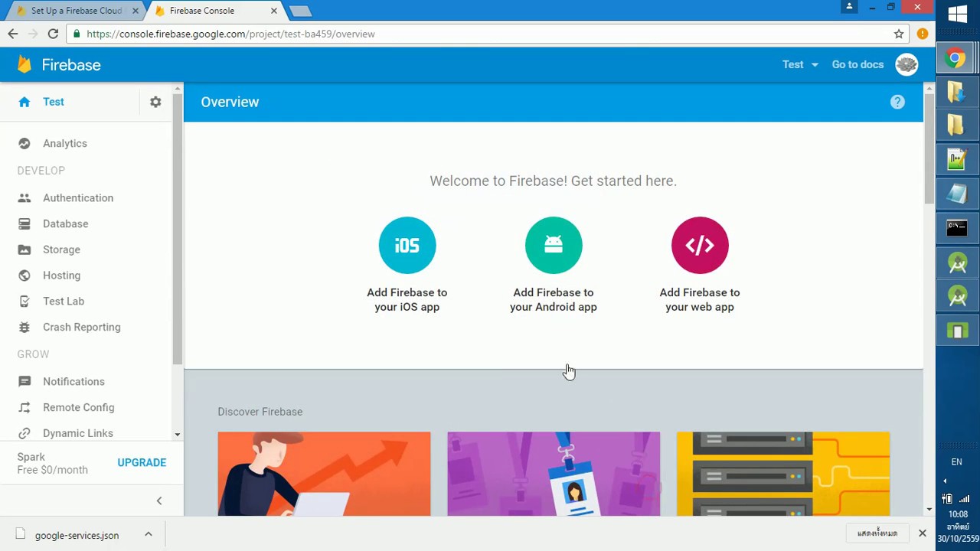Open the yellow server discover card
980x551 pixels.
[783, 474]
